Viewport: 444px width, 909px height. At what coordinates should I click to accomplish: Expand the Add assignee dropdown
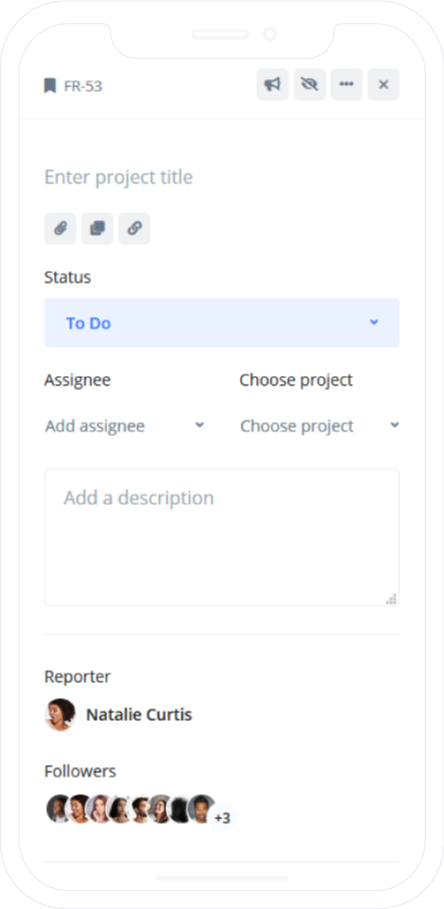click(125, 426)
